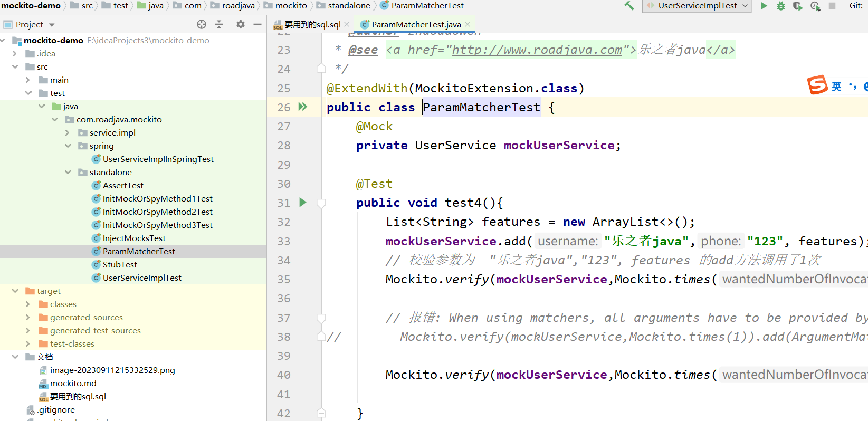
Task: Expand the generated-sources folder
Action: pyautogui.click(x=27, y=317)
